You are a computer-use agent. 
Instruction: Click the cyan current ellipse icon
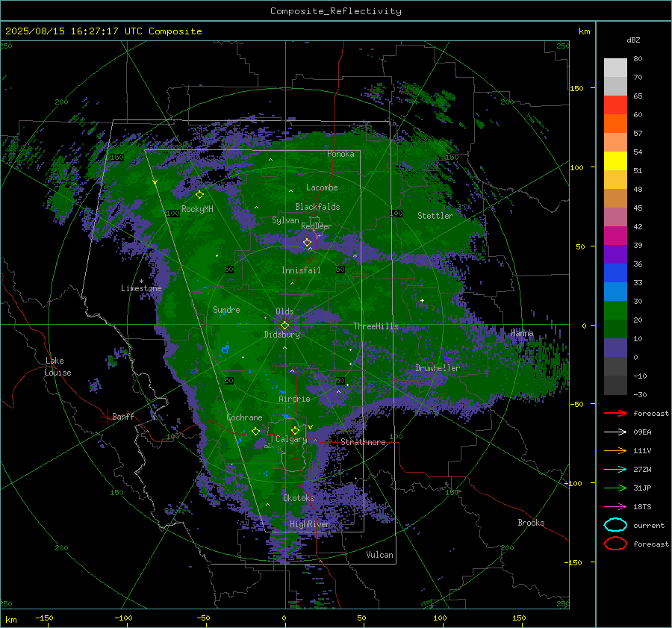[x=615, y=525]
